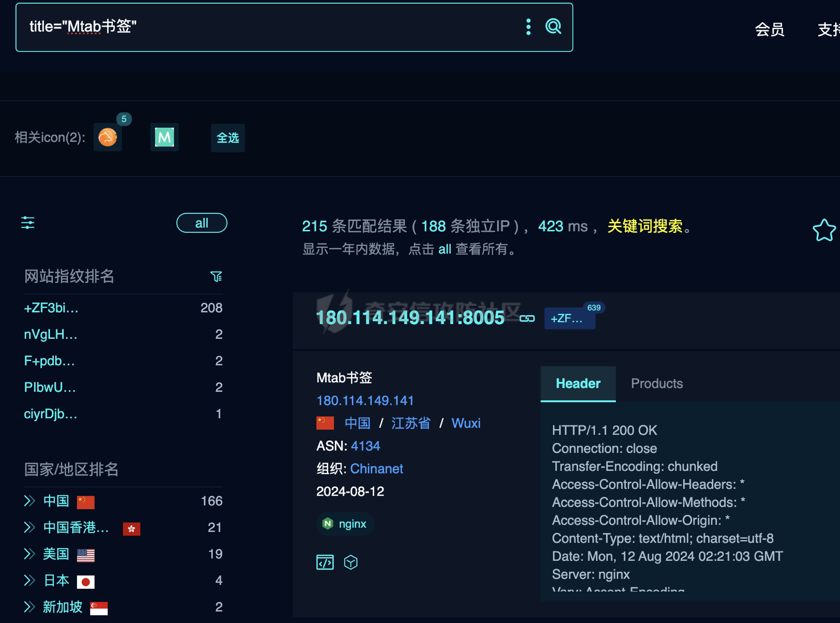This screenshot has width=840, height=623.
Task: Select the ciyrDjb... fingerprint entry
Action: 51,414
